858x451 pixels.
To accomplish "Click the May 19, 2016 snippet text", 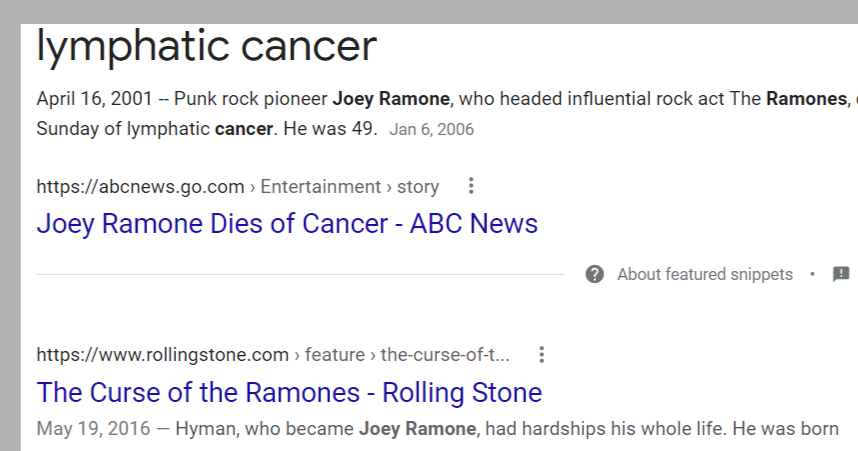I will point(437,429).
